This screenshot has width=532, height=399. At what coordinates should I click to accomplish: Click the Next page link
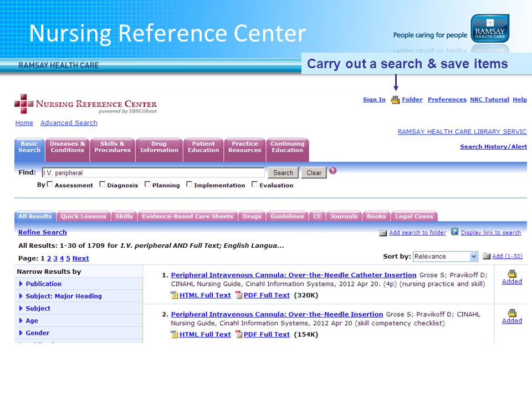pos(81,259)
